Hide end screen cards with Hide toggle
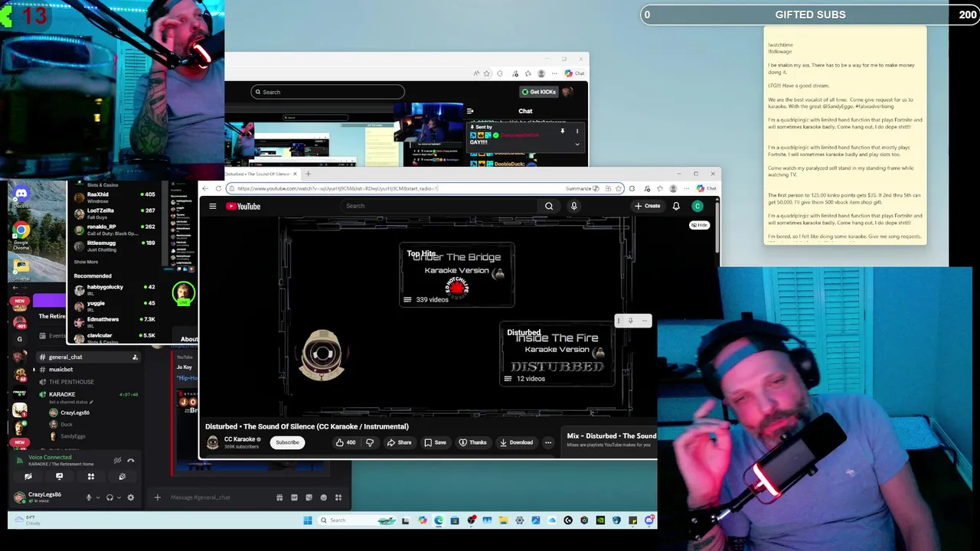This screenshot has height=551, width=980. (699, 225)
